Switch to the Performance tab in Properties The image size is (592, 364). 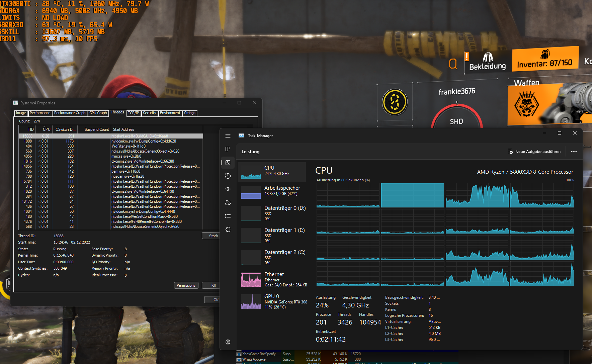[x=40, y=113]
